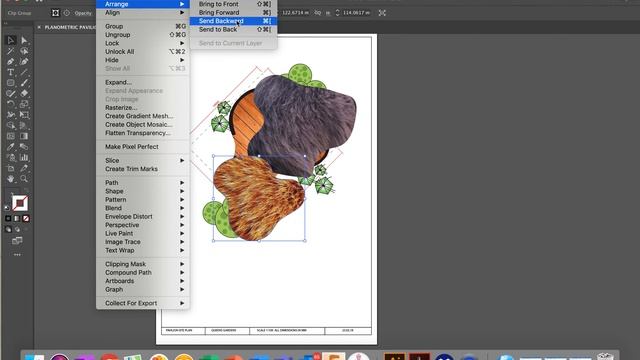Toggle Constrain Width and Height Proportions link

(318, 13)
